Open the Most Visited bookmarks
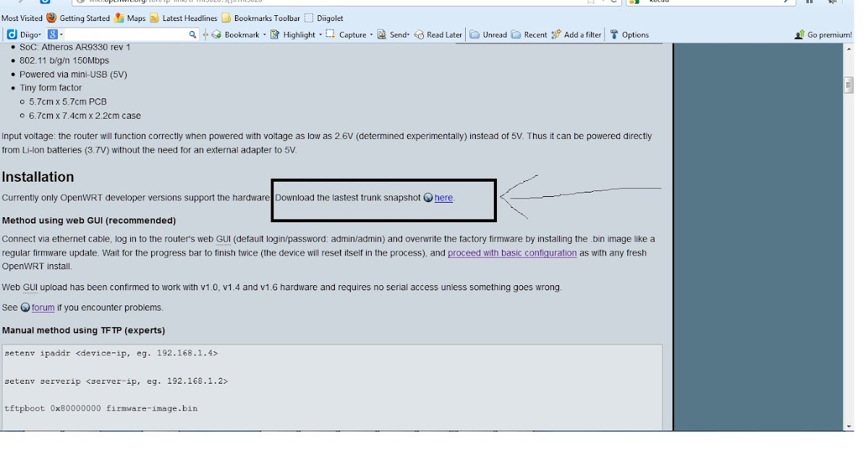 [x=22, y=18]
